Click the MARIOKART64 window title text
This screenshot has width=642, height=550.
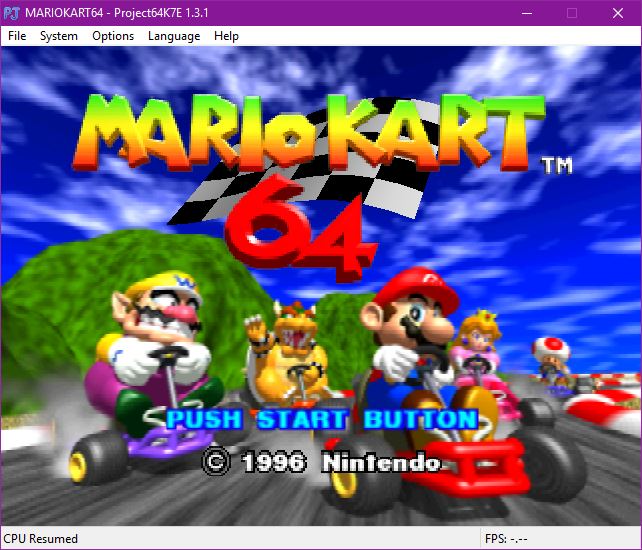[x=117, y=13]
